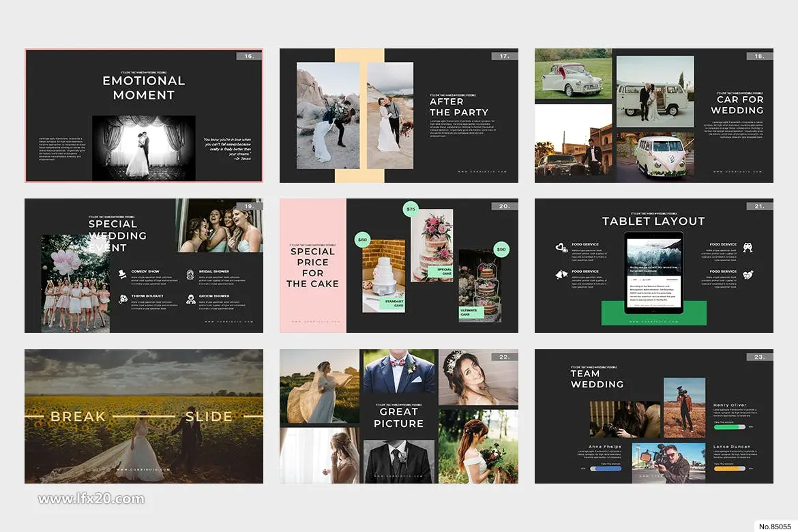Click the golden 'SLIDE' word
Screen dimensions: 798x532
click(x=209, y=417)
